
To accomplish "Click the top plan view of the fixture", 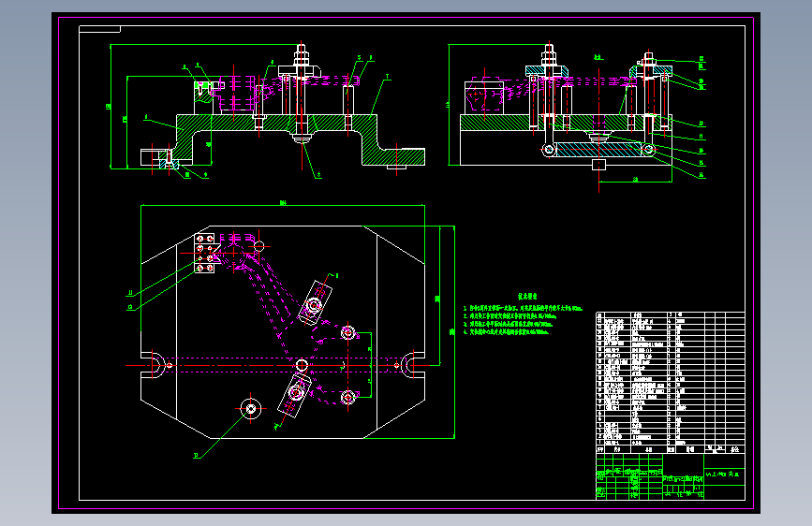I will click(290, 331).
